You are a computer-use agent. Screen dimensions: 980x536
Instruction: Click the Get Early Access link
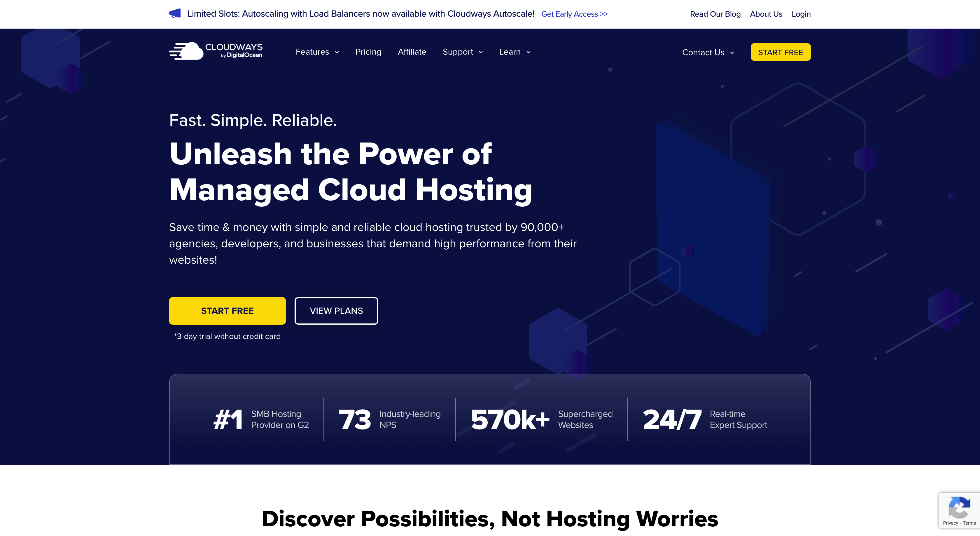[573, 14]
